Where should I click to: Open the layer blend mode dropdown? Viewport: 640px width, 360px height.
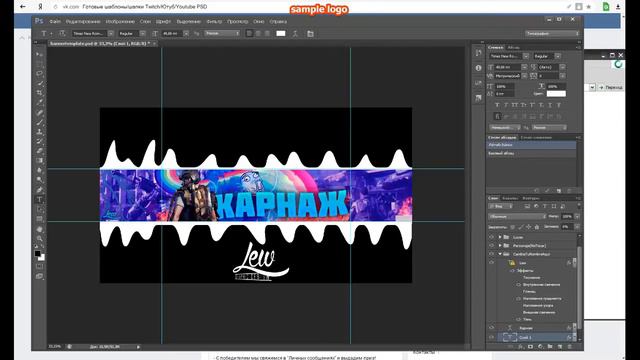(517, 216)
